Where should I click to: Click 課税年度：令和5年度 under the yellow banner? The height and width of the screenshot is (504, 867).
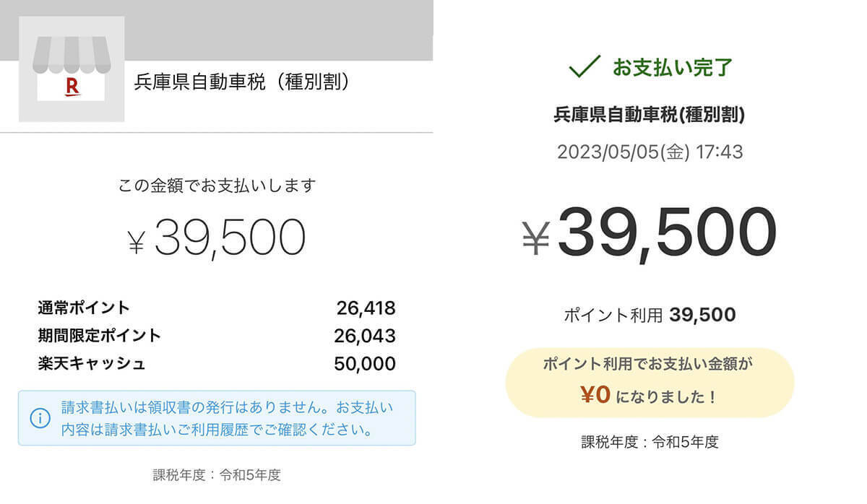pos(650,442)
